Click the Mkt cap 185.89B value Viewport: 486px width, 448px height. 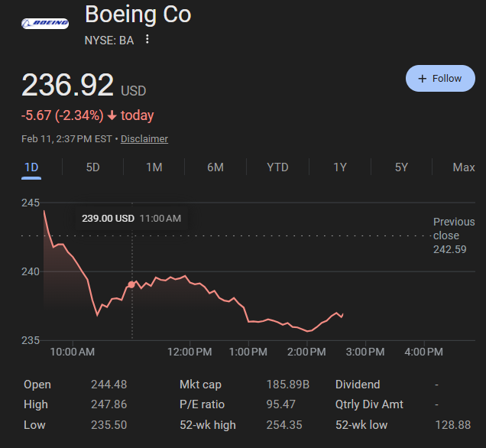[x=287, y=385]
